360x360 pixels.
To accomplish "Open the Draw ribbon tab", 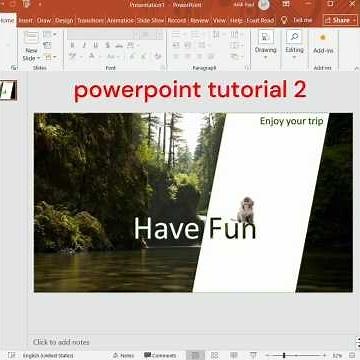I will [x=44, y=21].
